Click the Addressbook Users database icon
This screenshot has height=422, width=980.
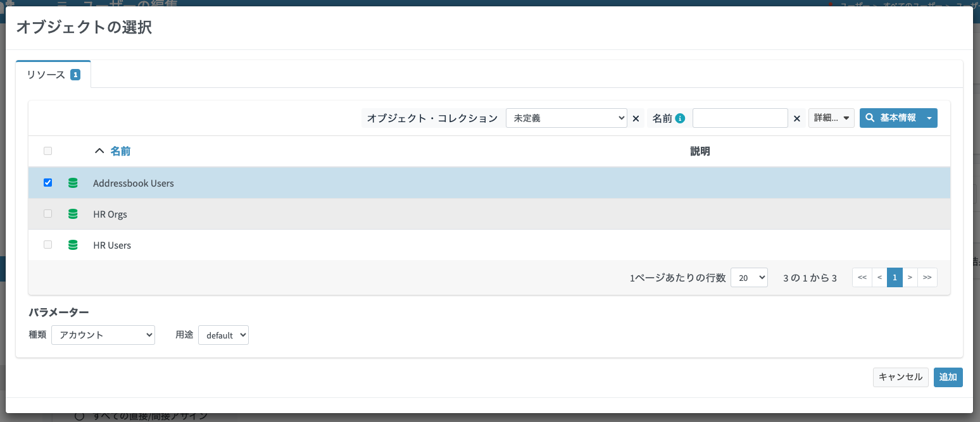pos(73,183)
